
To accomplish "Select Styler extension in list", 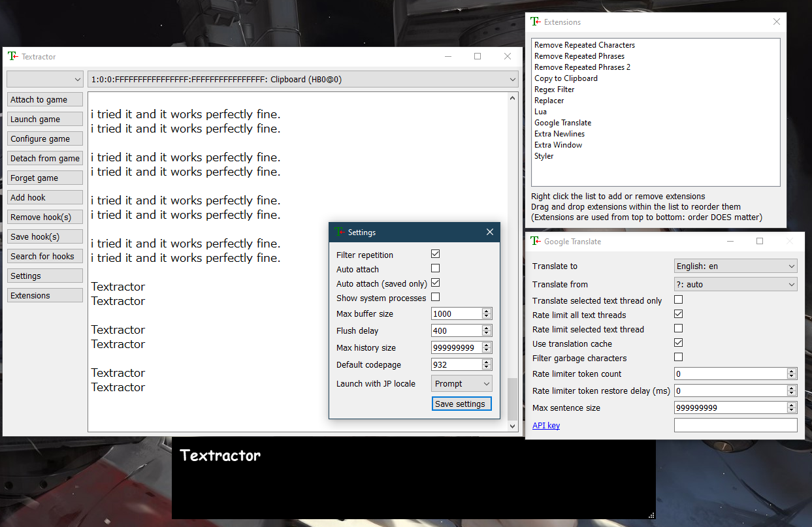I will 544,156.
